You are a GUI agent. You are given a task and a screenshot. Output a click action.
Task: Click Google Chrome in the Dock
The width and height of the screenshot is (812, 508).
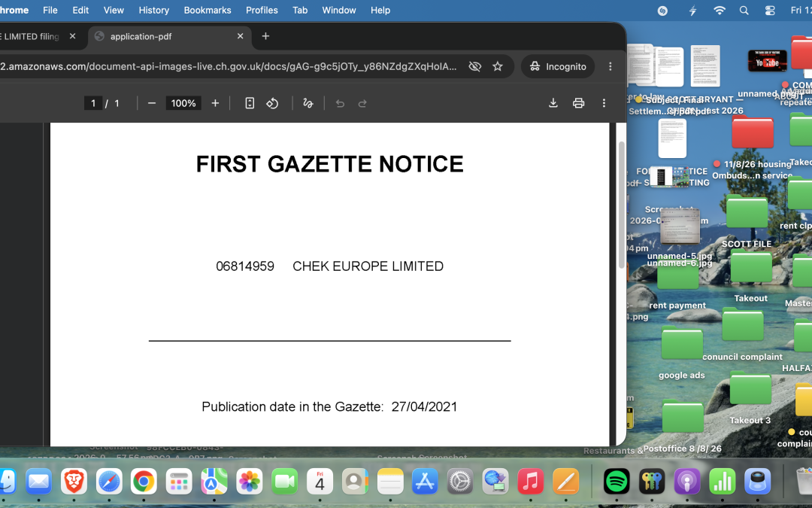[144, 482]
